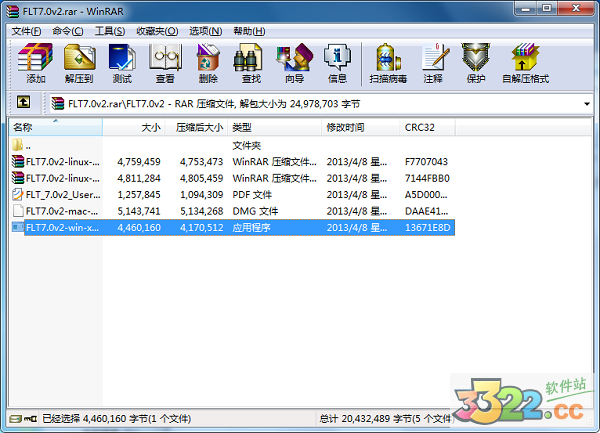Sort by 压缩后大小 column header

196,127
